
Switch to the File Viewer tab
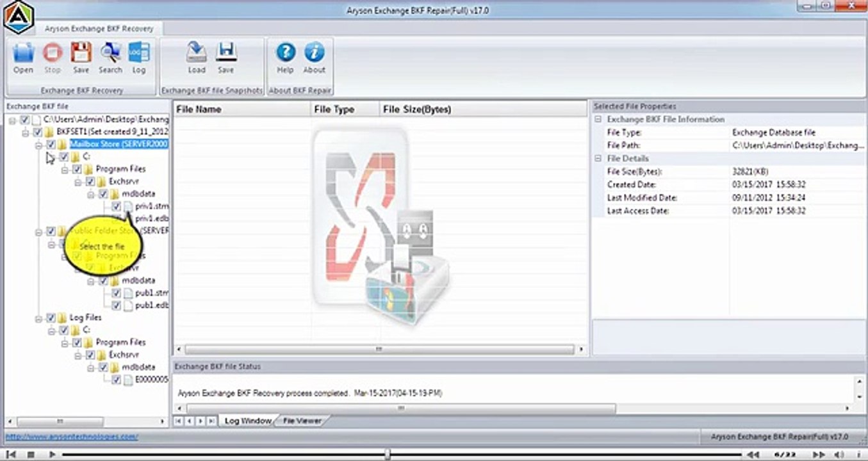[301, 421]
